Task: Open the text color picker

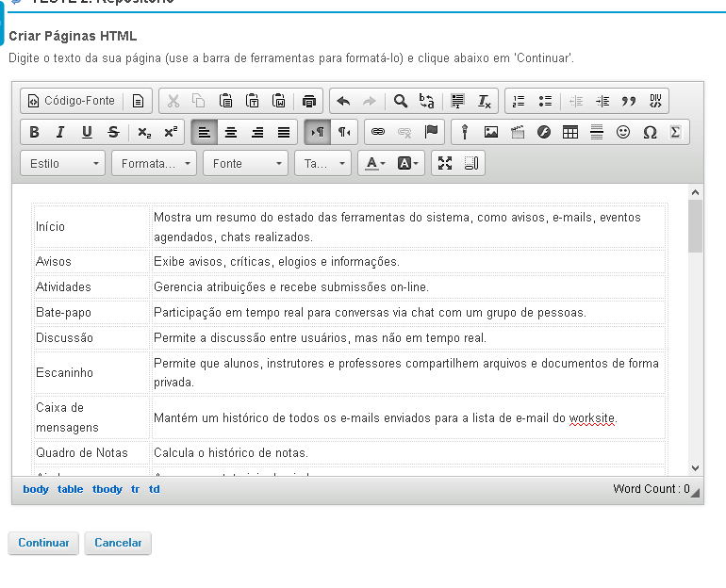Action: pos(375,163)
